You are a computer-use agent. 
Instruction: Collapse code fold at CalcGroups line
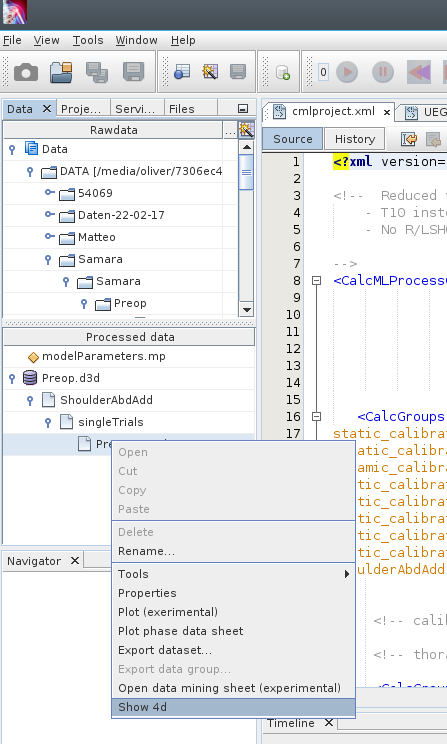point(316,417)
